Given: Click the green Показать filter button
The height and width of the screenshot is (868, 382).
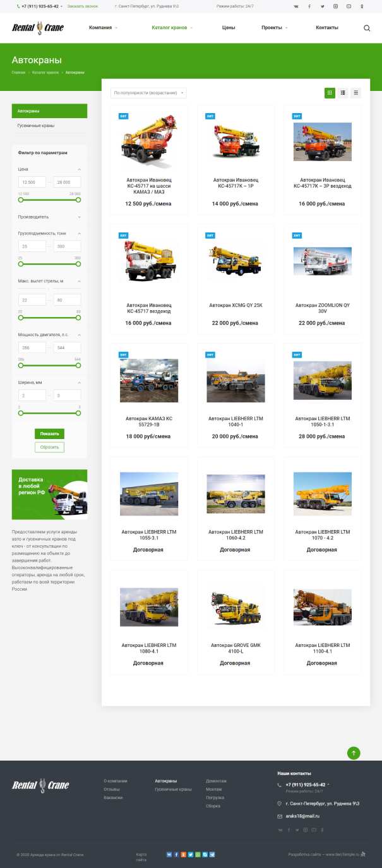Looking at the screenshot, I should coord(49,434).
